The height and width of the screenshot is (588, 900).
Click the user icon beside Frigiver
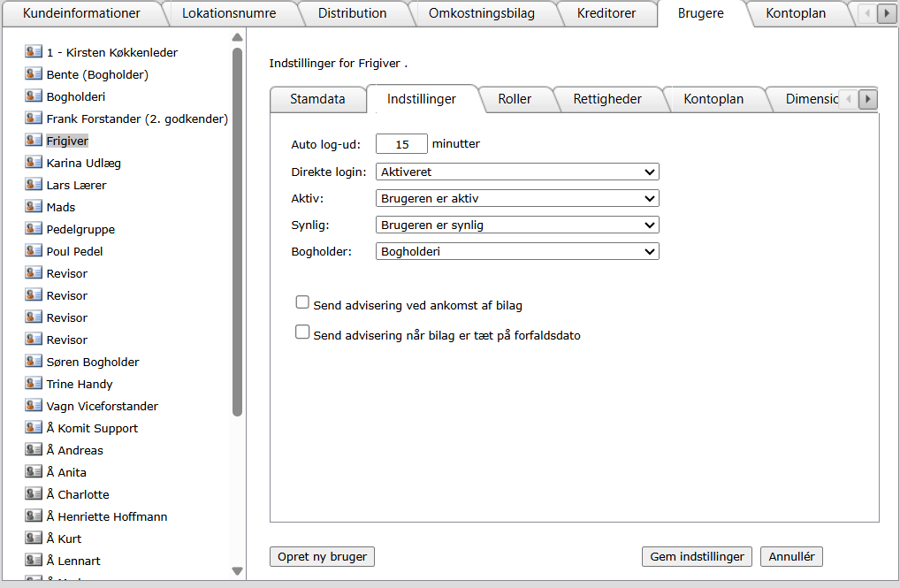pyautogui.click(x=34, y=140)
